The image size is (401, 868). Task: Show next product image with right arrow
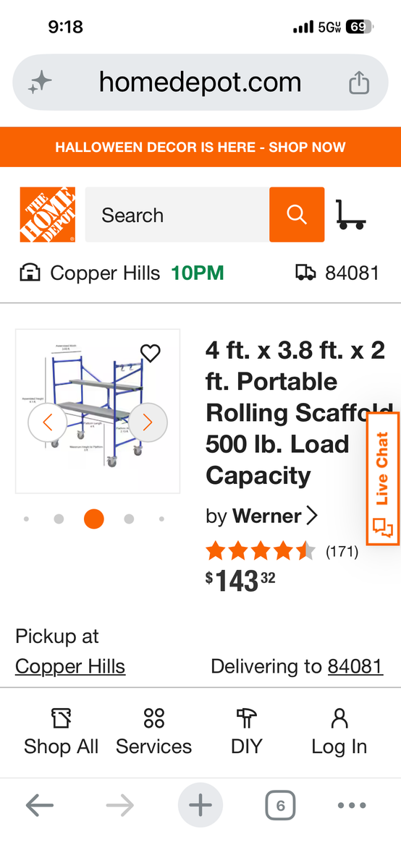pos(148,422)
